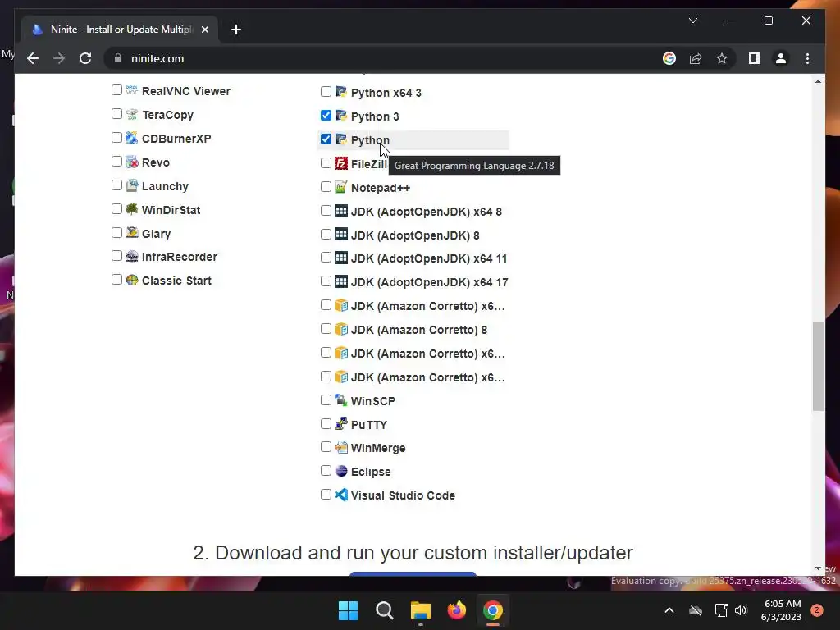Click the Visual Studio Code icon
The height and width of the screenshot is (630, 840).
tap(341, 495)
